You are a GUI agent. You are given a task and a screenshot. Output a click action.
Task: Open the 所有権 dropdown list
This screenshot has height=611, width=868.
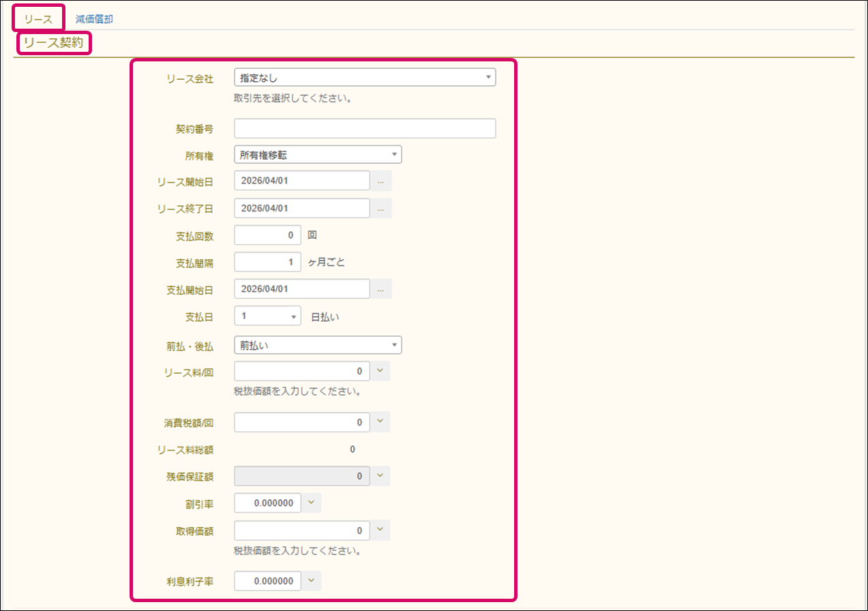[317, 155]
